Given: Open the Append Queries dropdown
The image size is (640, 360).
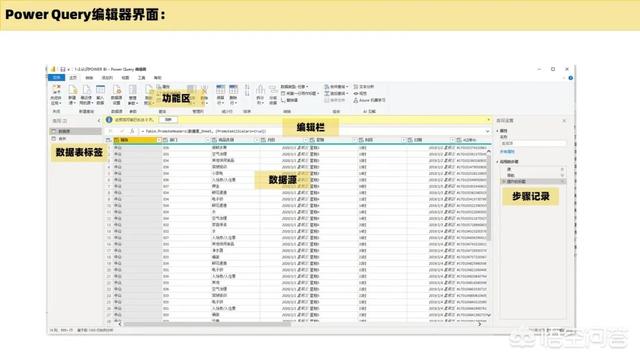Looking at the screenshot, I should [336, 93].
